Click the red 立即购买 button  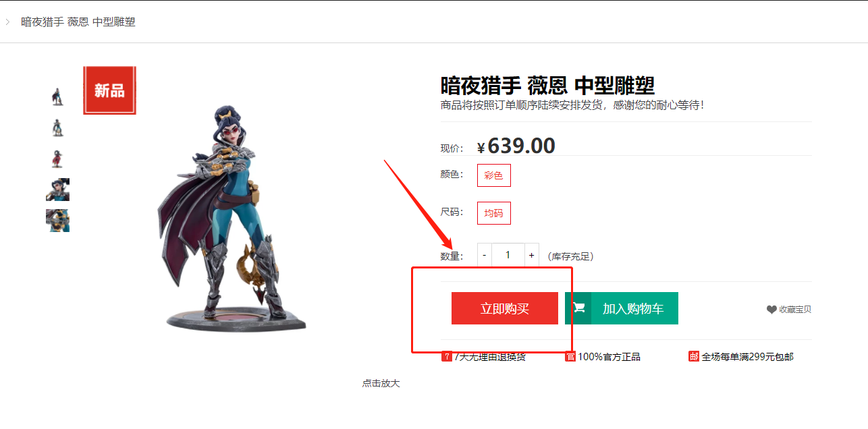click(x=505, y=308)
